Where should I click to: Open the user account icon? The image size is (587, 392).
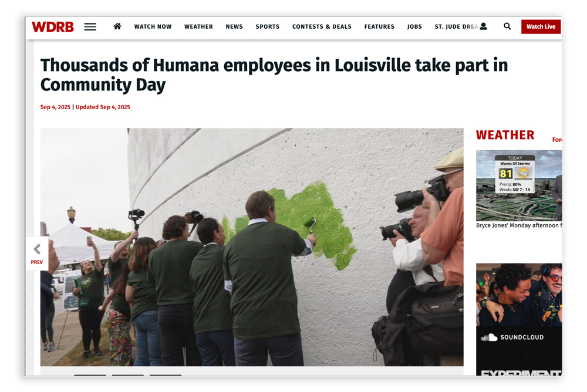coord(484,26)
